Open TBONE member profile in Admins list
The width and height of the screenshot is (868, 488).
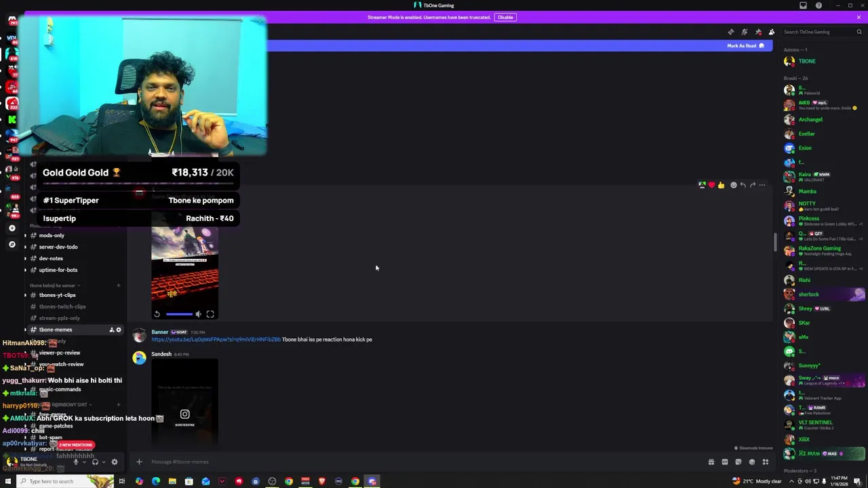point(823,61)
